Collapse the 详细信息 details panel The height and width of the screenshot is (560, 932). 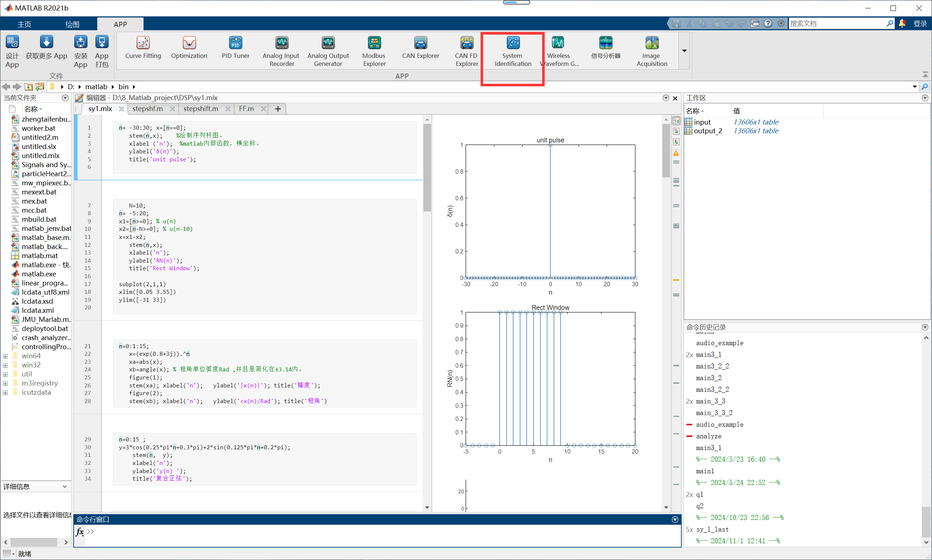click(x=64, y=486)
